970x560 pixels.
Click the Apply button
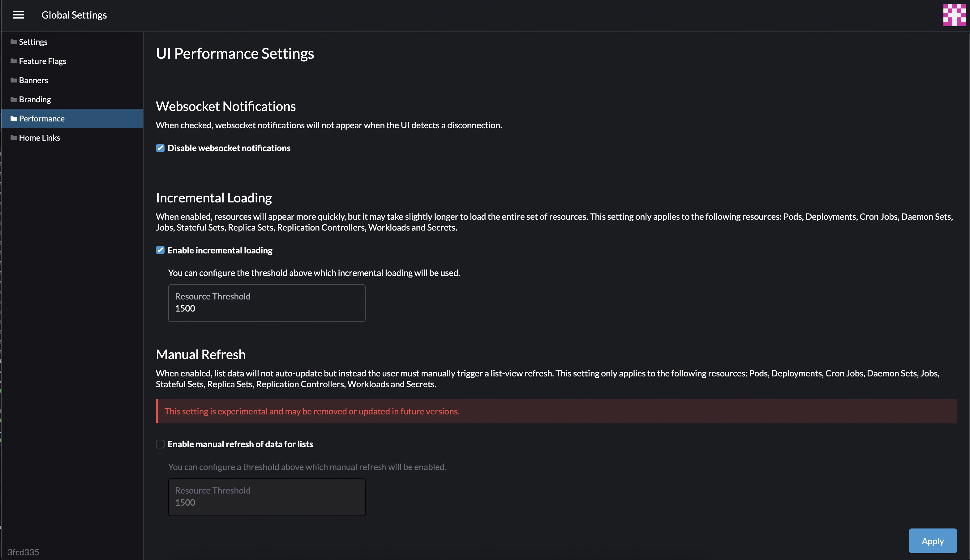tap(933, 541)
